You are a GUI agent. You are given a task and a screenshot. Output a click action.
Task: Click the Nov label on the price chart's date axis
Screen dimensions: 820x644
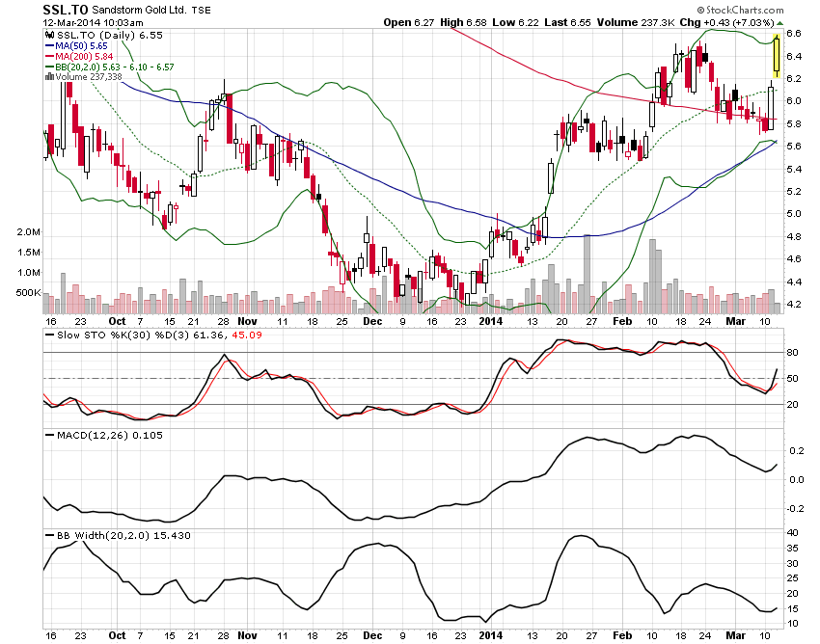tap(247, 321)
